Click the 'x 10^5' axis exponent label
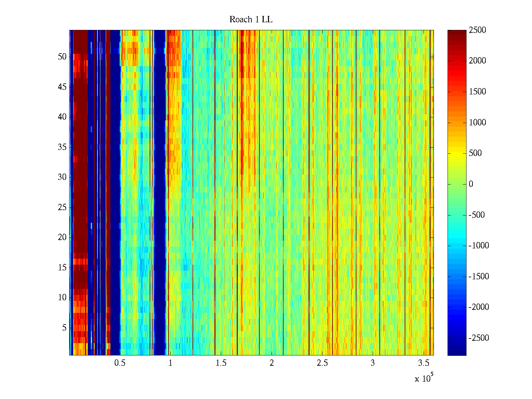This screenshot has height=399, width=532. coord(424,378)
